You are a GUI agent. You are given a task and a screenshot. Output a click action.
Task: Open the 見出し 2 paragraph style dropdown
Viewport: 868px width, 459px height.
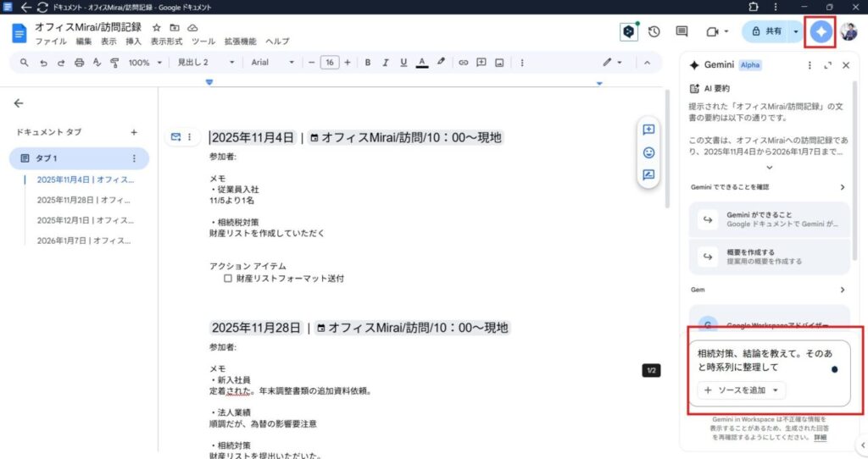tap(206, 63)
